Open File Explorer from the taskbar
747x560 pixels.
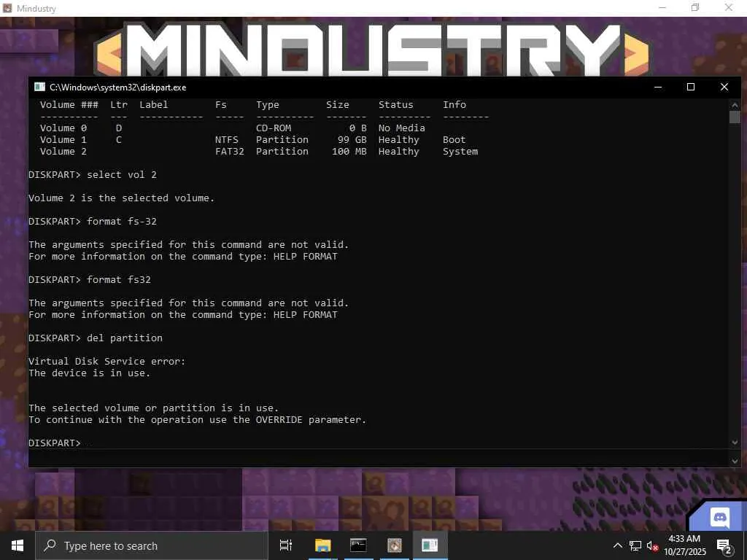tap(322, 545)
